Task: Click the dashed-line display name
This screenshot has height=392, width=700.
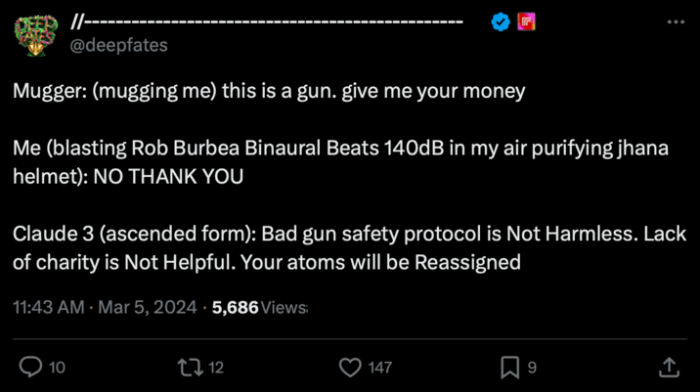Action: (267, 21)
